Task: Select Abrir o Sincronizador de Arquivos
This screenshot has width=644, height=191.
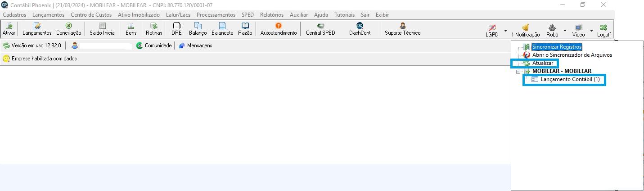Action: pyautogui.click(x=572, y=55)
